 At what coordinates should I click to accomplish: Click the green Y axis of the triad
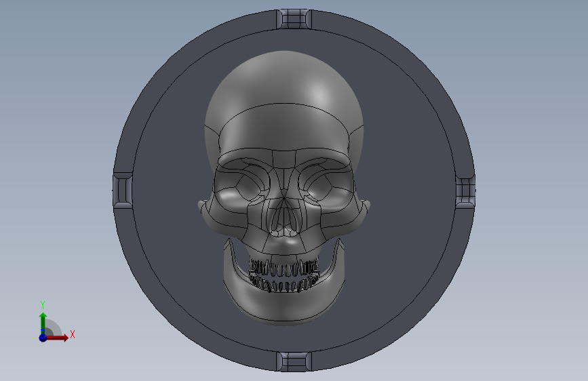pyautogui.click(x=43, y=322)
